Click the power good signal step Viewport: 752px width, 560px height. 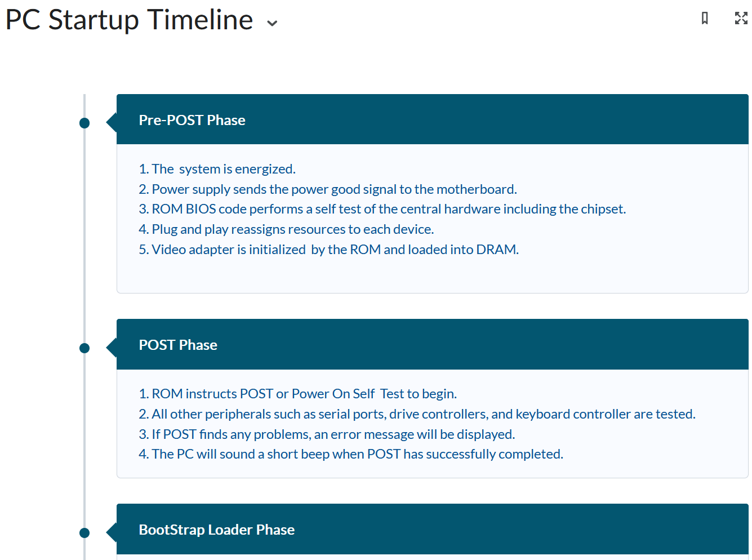[x=328, y=189]
